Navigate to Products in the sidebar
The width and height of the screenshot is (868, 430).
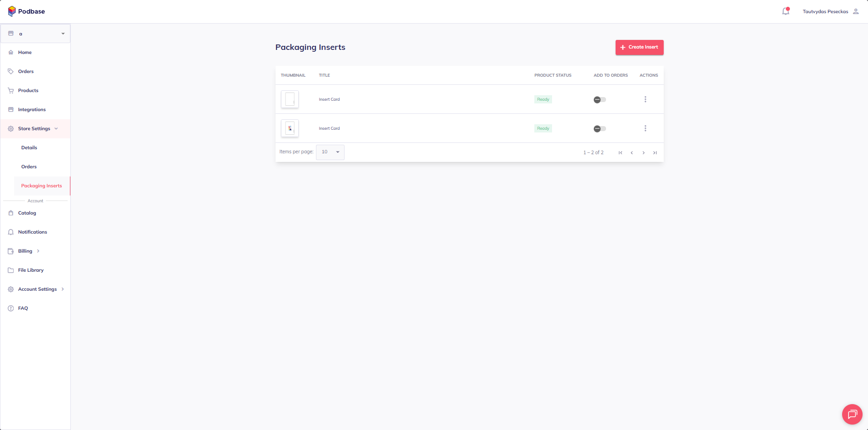tap(28, 90)
